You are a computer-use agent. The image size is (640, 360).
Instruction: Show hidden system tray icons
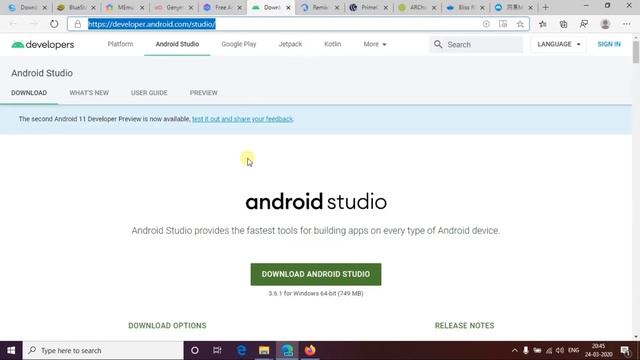point(515,350)
